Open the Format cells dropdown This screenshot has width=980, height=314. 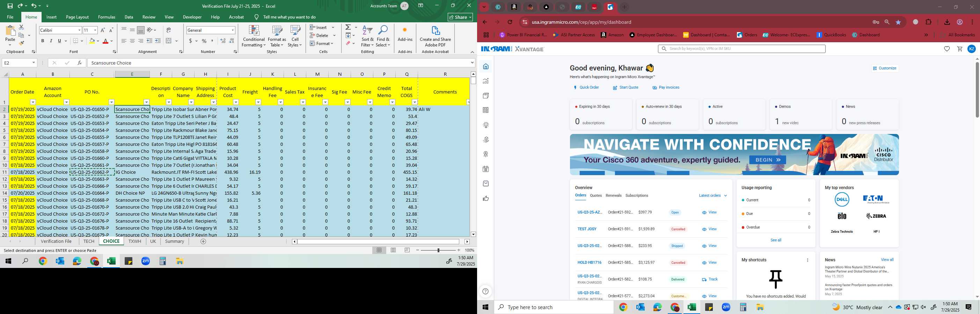(x=332, y=43)
